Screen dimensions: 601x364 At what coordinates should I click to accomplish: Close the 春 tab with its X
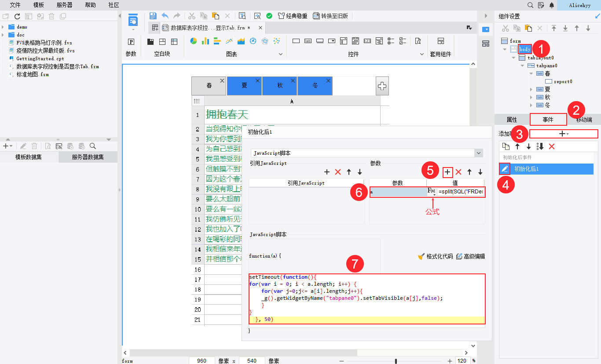tap(222, 81)
